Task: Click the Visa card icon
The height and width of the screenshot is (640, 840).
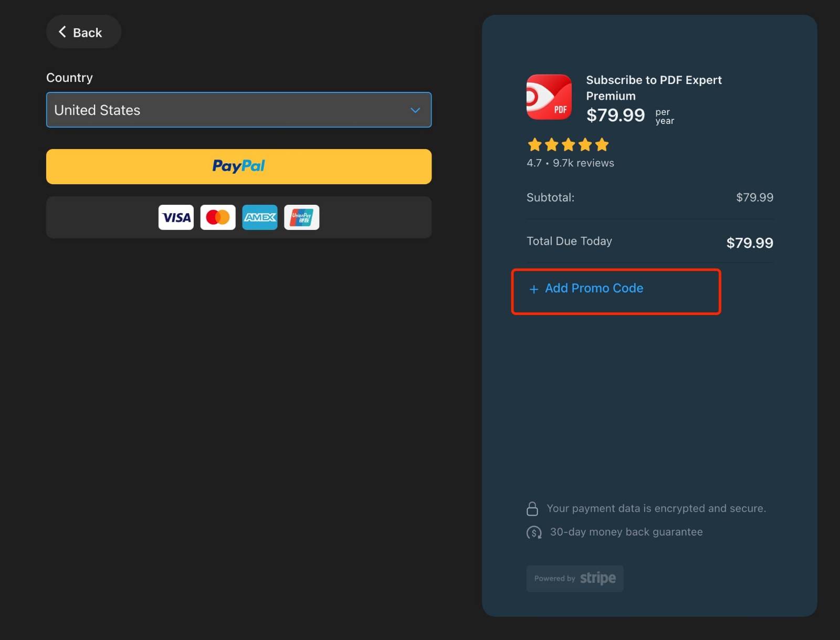Action: coord(175,217)
